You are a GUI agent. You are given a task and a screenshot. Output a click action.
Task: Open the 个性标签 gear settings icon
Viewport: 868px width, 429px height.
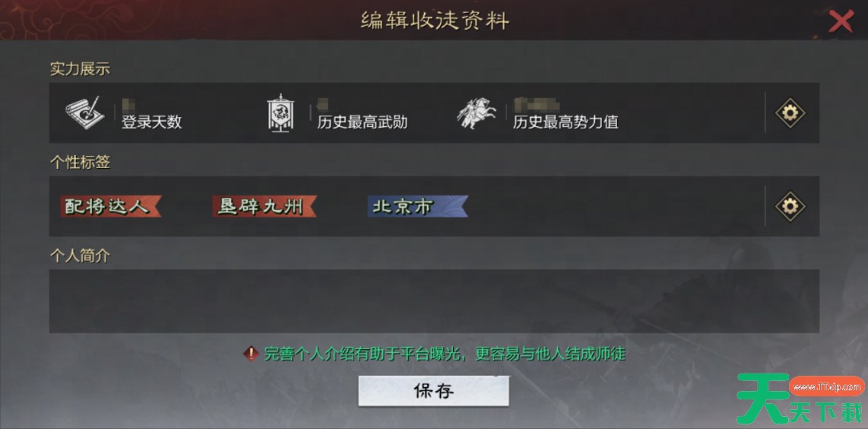790,207
